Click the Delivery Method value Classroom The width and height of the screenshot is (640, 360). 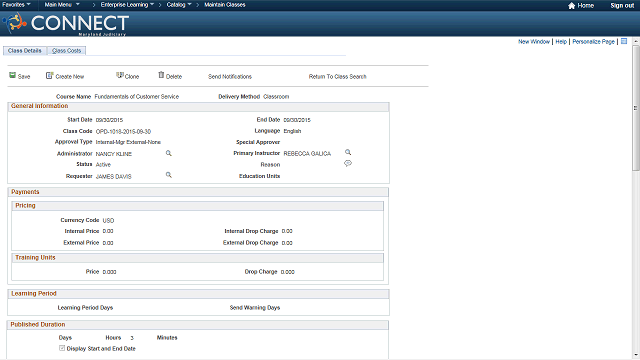click(276, 97)
